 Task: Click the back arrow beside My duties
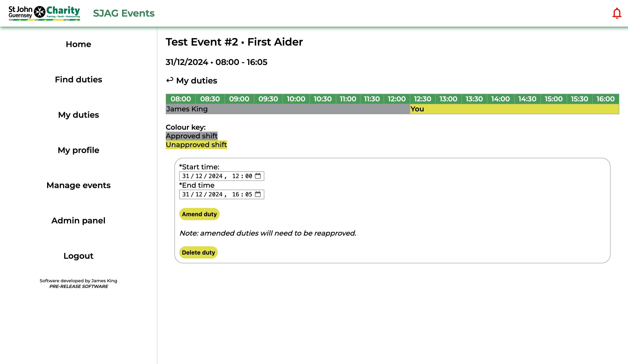pos(170,80)
